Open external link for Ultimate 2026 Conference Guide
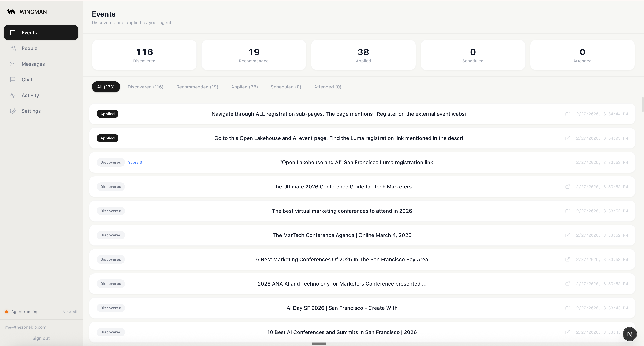Image resolution: width=644 pixels, height=346 pixels. click(x=568, y=187)
